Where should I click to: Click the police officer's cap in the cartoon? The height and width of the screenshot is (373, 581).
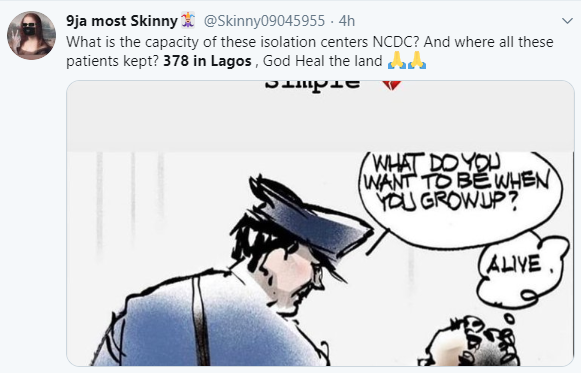[311, 219]
